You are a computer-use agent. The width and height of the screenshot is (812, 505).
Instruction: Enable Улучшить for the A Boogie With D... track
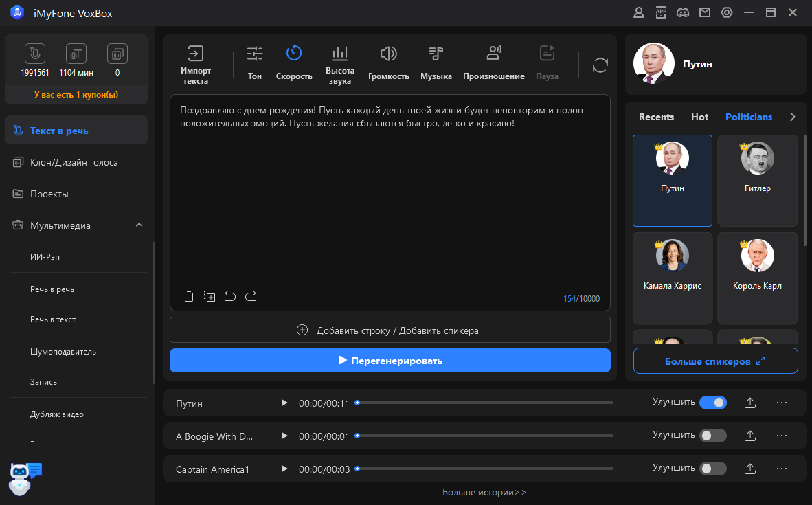click(x=712, y=436)
